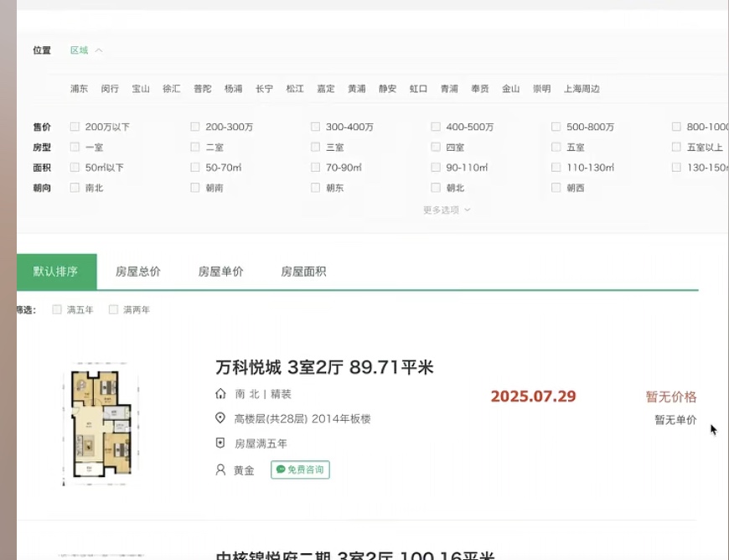Filter by 浦东 district
Screen dimensions: 729x560
pos(79,89)
